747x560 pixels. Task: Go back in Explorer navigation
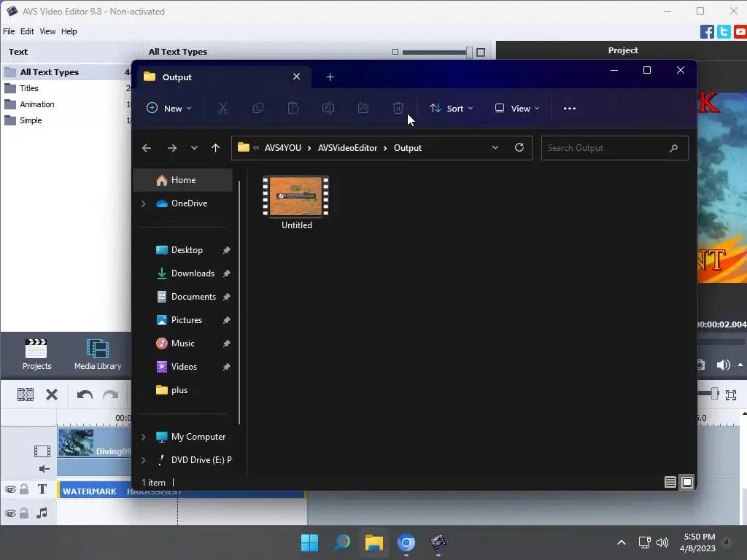[147, 148]
